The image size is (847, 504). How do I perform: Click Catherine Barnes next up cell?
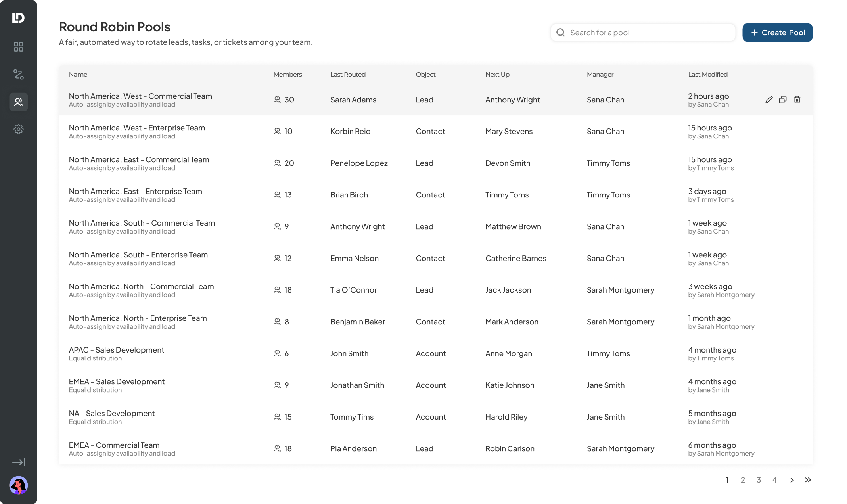(515, 258)
